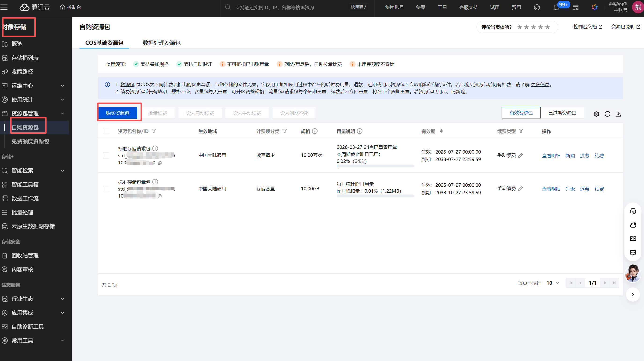Filter by billing item category
Screen dimensions: 644x361
(285, 131)
